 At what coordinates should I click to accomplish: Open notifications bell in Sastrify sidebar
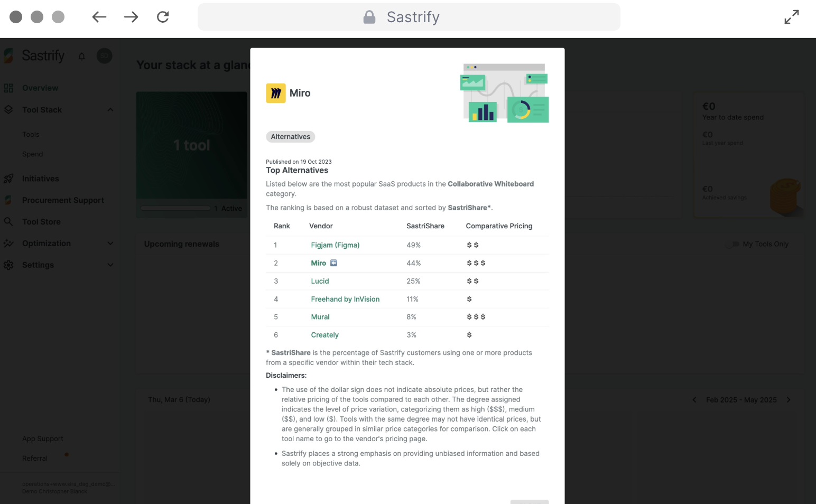pos(82,56)
